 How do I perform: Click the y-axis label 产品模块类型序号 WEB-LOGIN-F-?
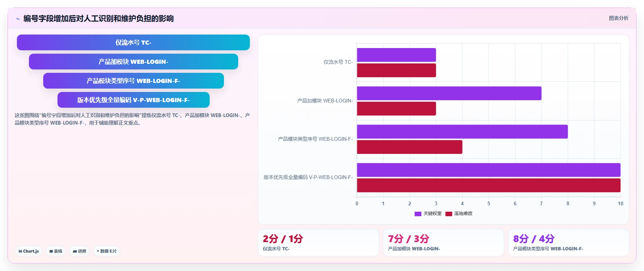pos(315,139)
